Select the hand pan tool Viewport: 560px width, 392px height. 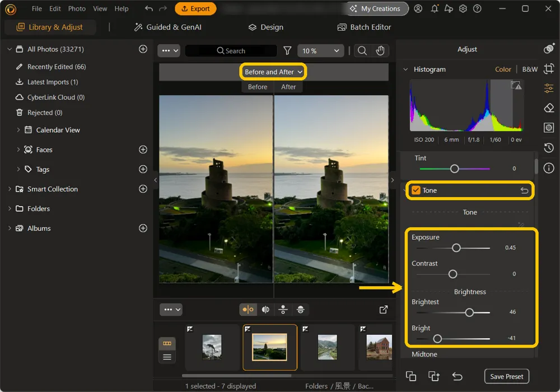tap(380, 51)
